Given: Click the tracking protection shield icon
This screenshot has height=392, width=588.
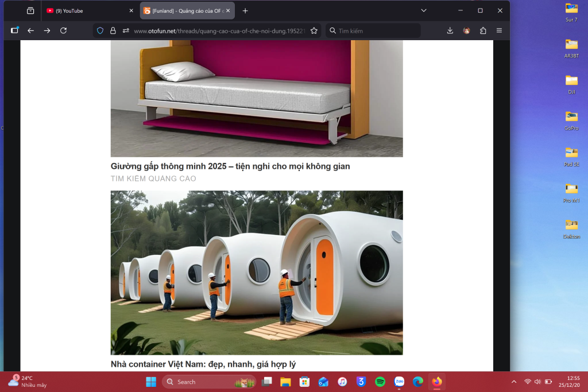Looking at the screenshot, I should tap(100, 30).
